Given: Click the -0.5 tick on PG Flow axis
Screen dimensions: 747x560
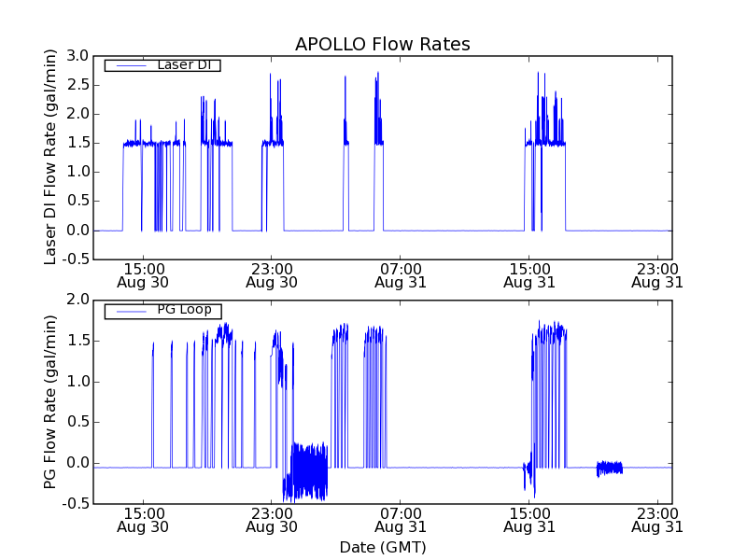Looking at the screenshot, I should (76, 504).
